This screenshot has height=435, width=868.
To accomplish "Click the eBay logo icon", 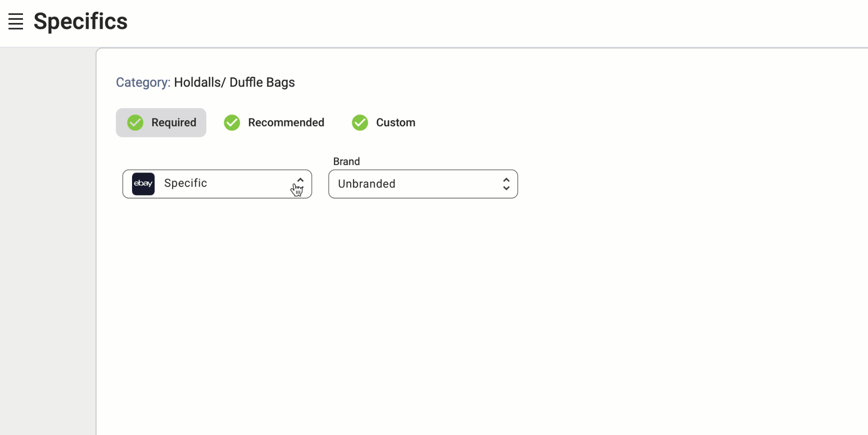I will (x=143, y=184).
